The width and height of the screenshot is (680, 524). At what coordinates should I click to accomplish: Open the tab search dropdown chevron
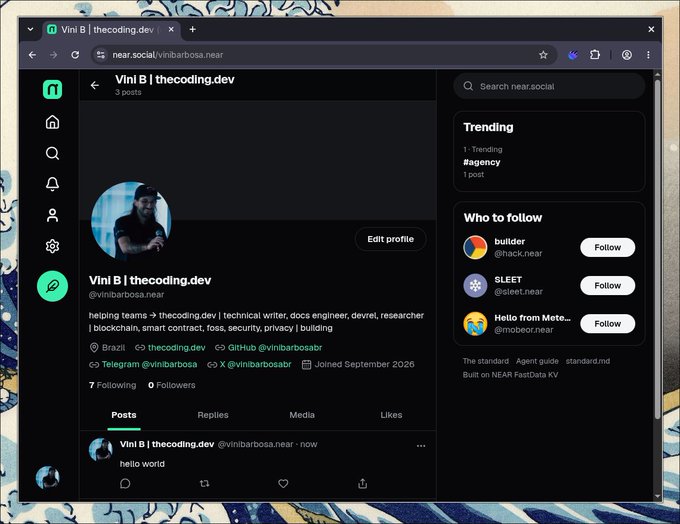pos(30,29)
